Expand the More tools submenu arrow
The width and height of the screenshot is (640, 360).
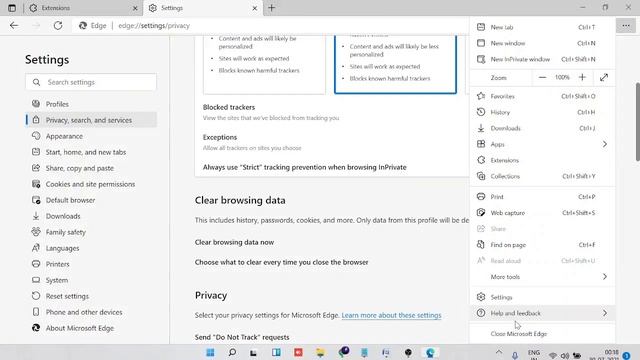(x=604, y=277)
